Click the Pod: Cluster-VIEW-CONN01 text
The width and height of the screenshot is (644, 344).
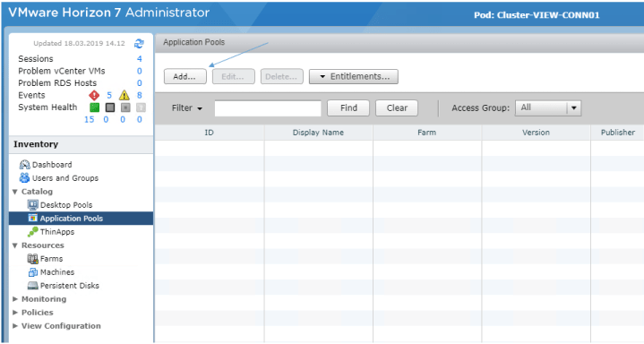click(x=537, y=15)
